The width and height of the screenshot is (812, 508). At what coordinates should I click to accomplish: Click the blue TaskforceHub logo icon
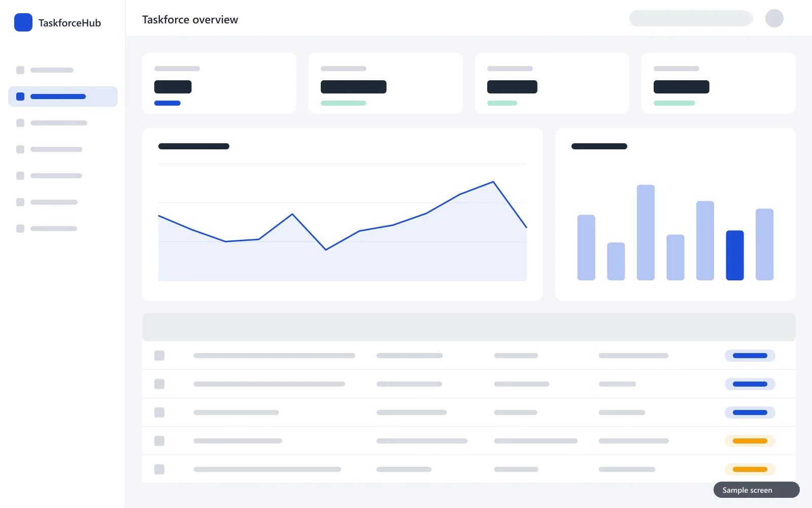23,22
